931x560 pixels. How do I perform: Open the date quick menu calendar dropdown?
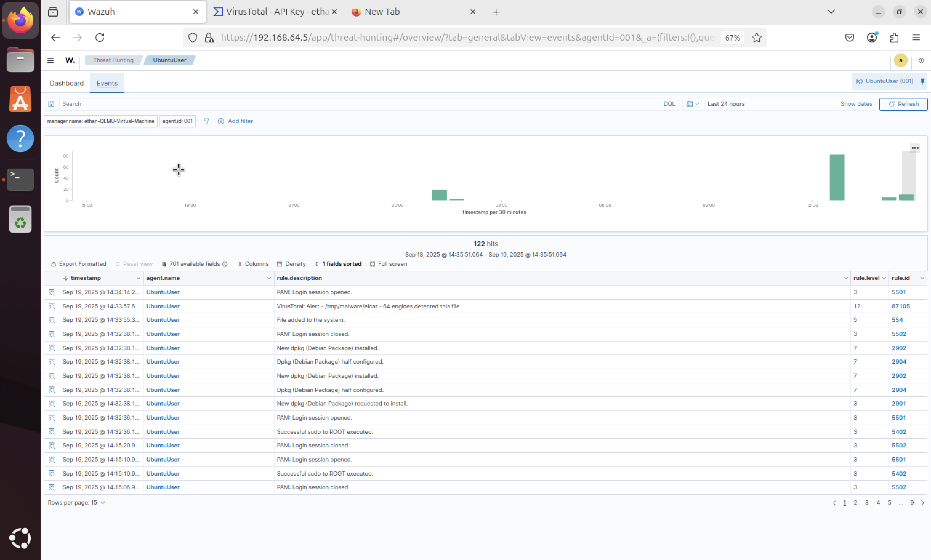pyautogui.click(x=692, y=104)
